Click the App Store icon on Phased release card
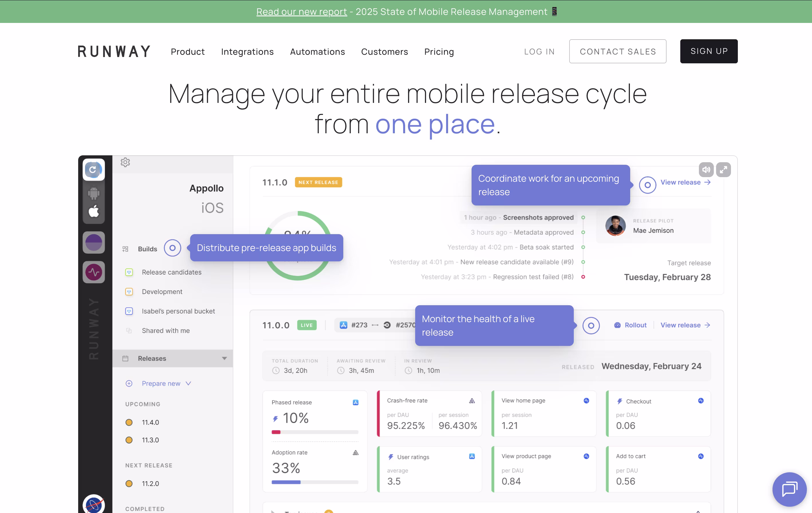Screen dimensions: 812x513 (355, 402)
